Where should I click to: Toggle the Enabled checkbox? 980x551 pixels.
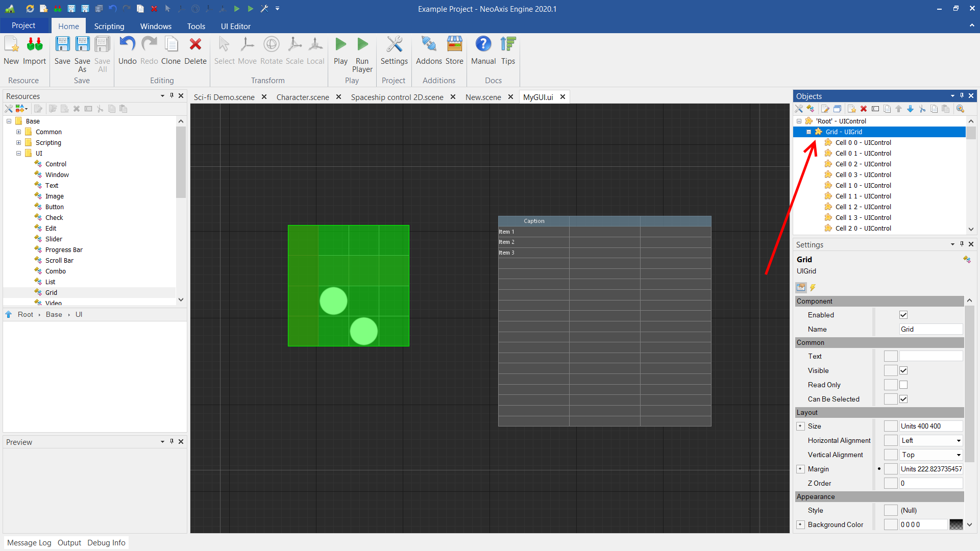click(x=903, y=315)
